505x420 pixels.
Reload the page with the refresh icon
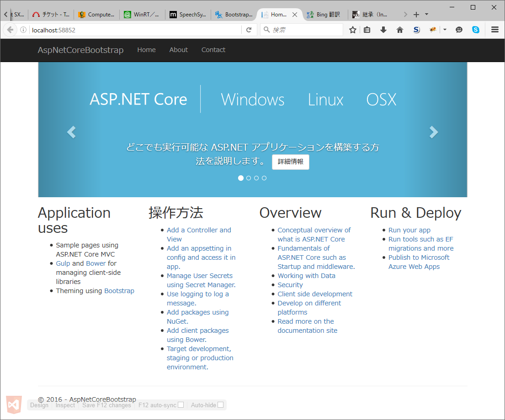pos(249,30)
